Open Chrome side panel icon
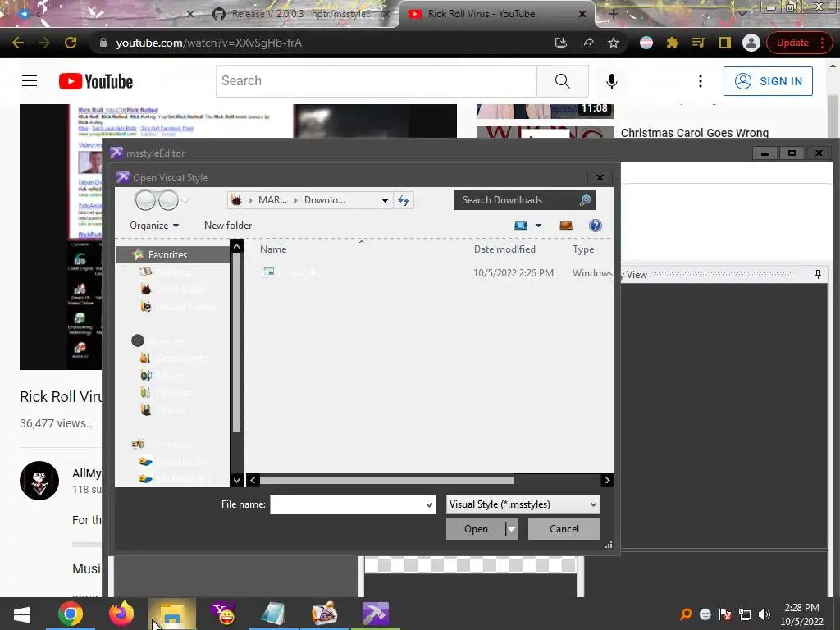This screenshot has width=840, height=630. pyautogui.click(x=725, y=43)
